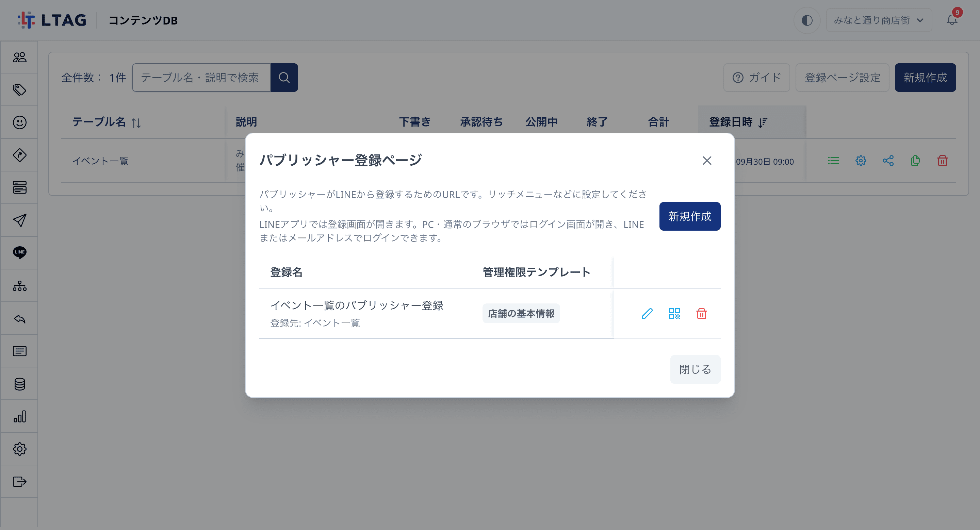Click the LTAG logo
Screen dimensions: 980x530
tap(52, 20)
